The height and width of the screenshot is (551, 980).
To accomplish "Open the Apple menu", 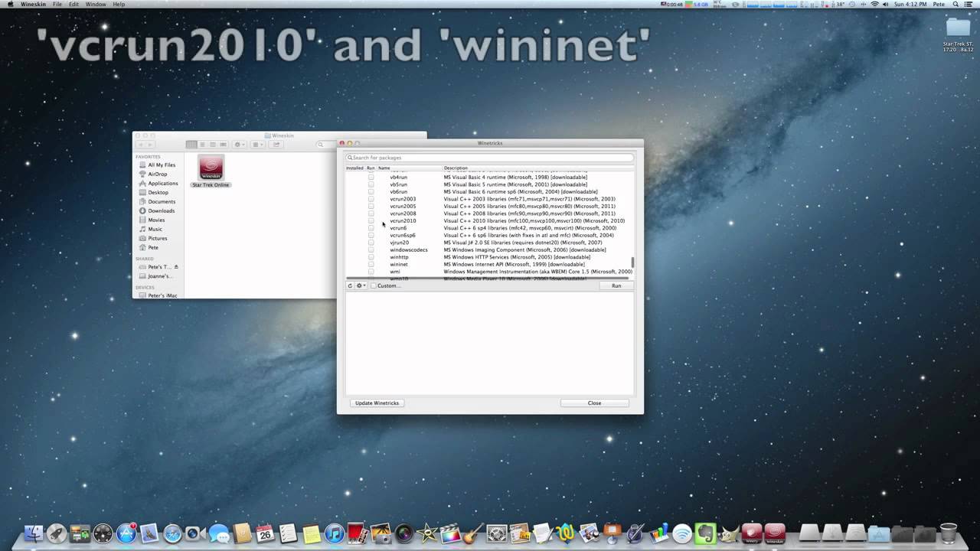I will pyautogui.click(x=9, y=5).
